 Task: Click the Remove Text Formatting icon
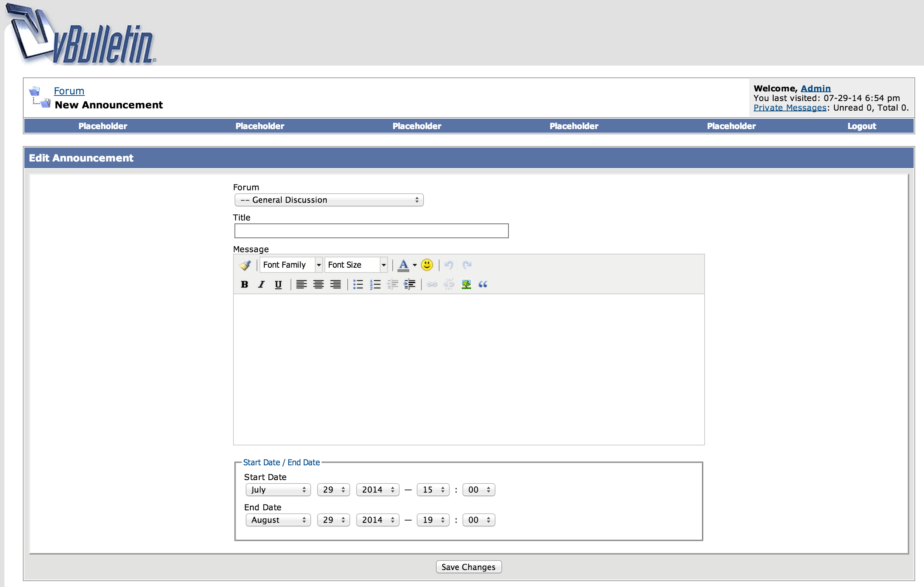pyautogui.click(x=245, y=265)
